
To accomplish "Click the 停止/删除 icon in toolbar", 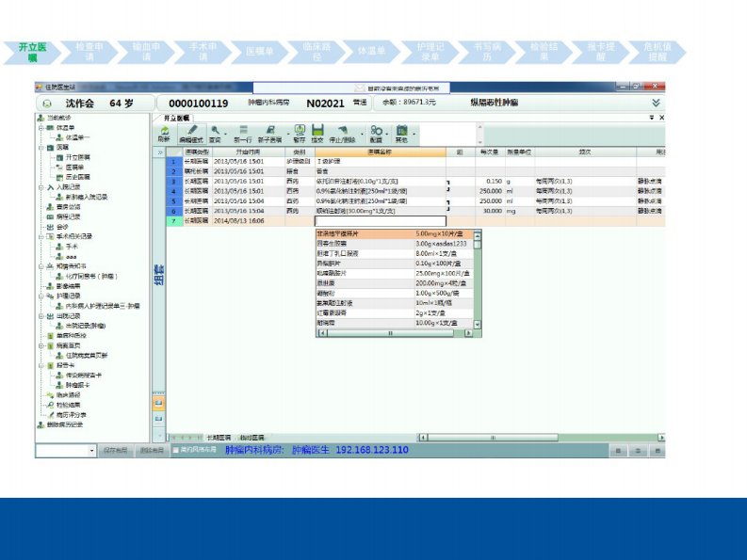I will 345,133.
